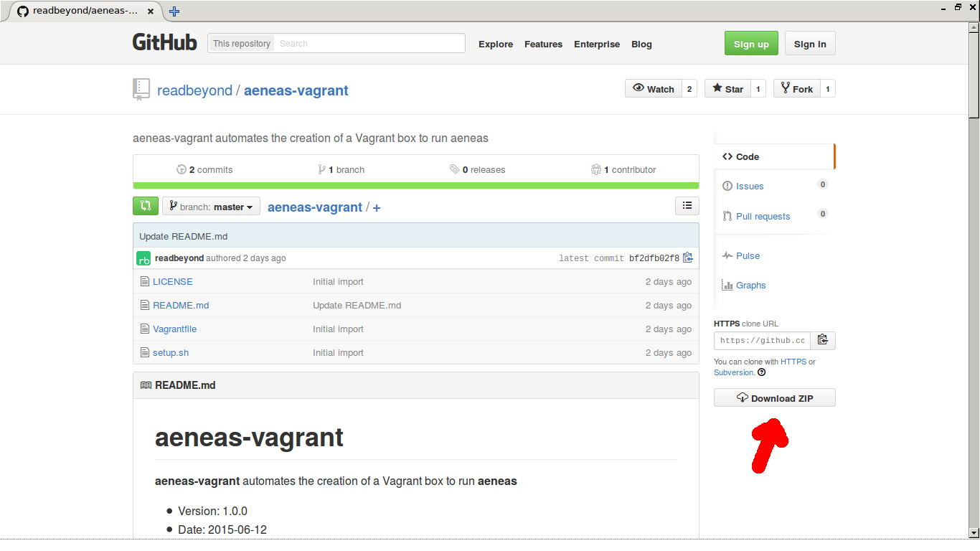Click the watchers count 2
The image size is (980, 551).
point(689,88)
